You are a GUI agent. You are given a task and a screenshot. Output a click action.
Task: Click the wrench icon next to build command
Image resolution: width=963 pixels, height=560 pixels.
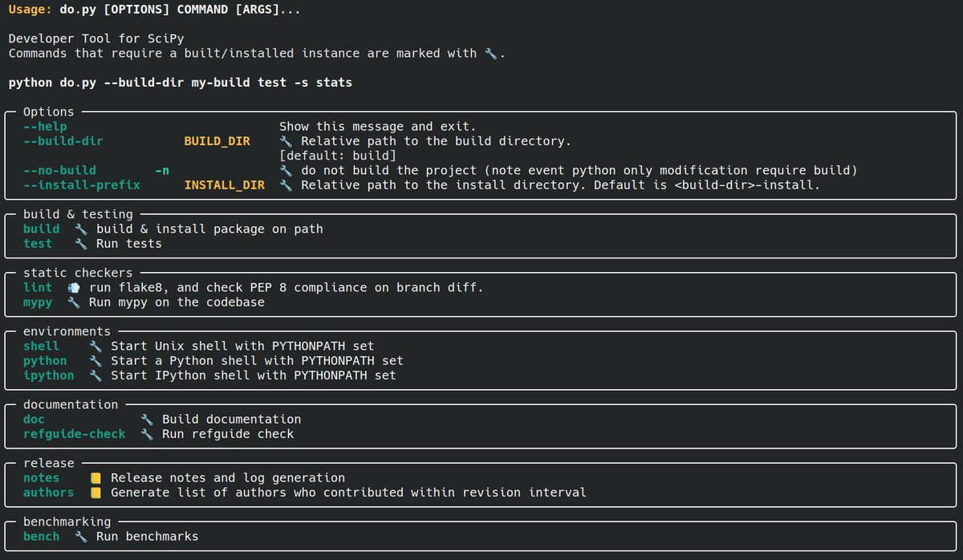(x=80, y=229)
